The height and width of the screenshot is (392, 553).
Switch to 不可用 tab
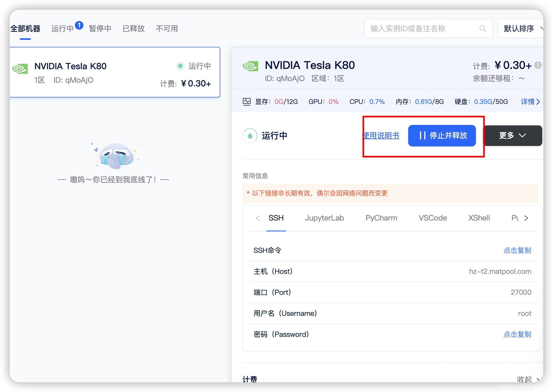tap(167, 29)
